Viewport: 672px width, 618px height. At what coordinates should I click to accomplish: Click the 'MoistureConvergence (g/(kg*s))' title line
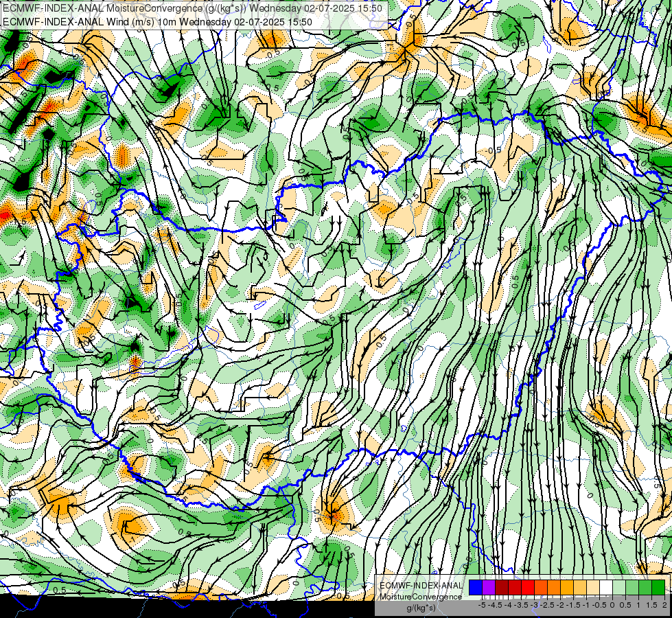click(192, 8)
